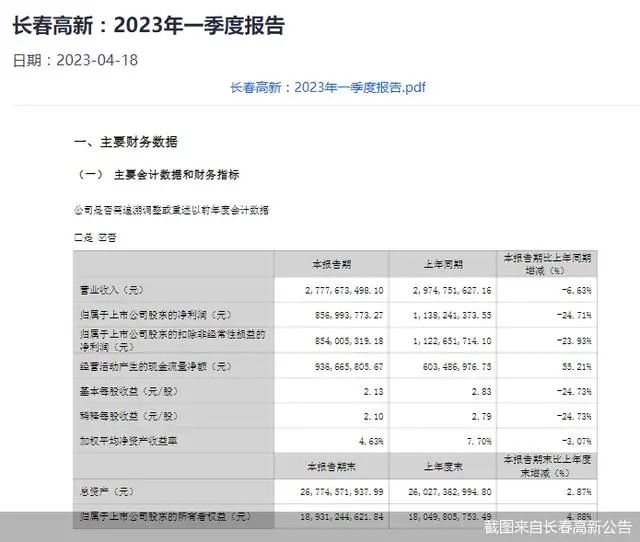This screenshot has height=542, width=640.
Task: Click the value 1,122,651,714.10
Action: pyautogui.click(x=452, y=341)
